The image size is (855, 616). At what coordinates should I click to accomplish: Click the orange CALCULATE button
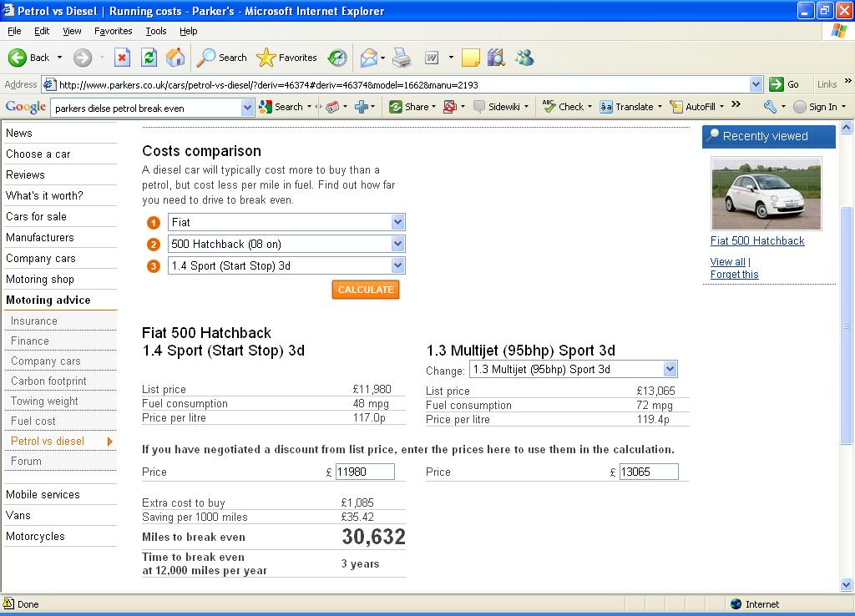366,290
